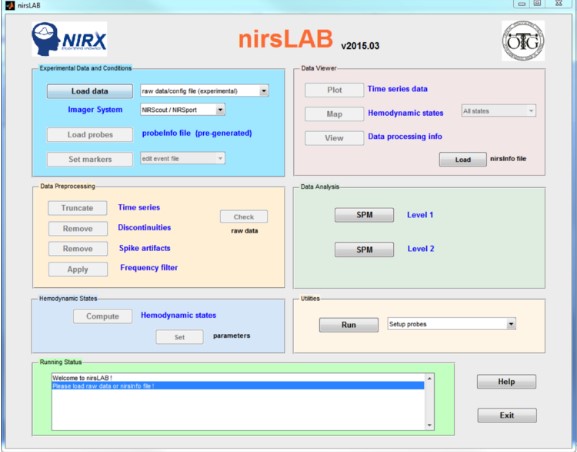This screenshot has width=577, height=452.
Task: Click the 'Spike artifacts' label
Action: [x=145, y=248]
